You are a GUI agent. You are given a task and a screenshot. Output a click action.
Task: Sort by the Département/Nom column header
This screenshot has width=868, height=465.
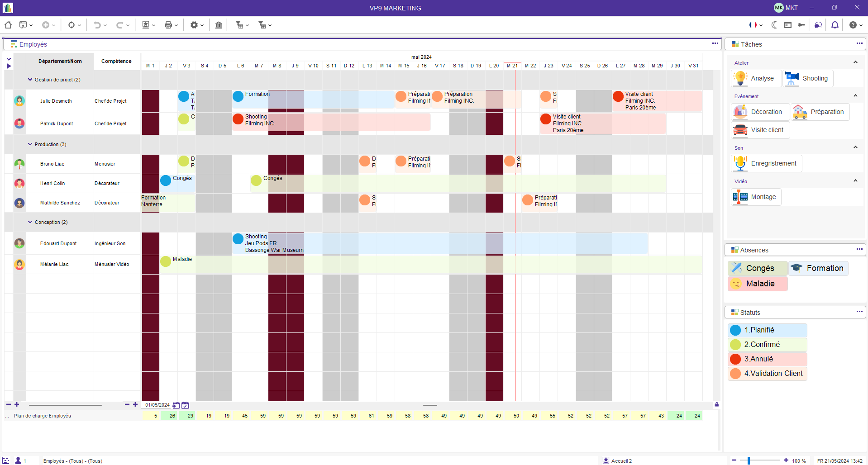pyautogui.click(x=60, y=61)
